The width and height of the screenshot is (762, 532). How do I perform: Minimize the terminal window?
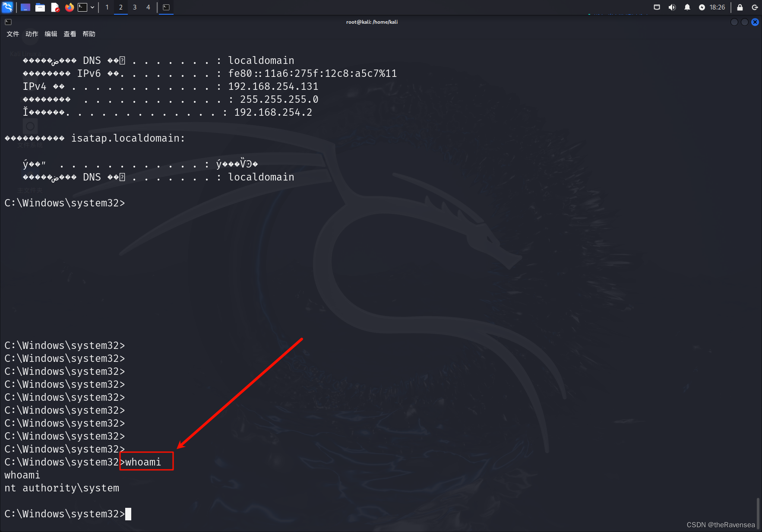(x=734, y=22)
